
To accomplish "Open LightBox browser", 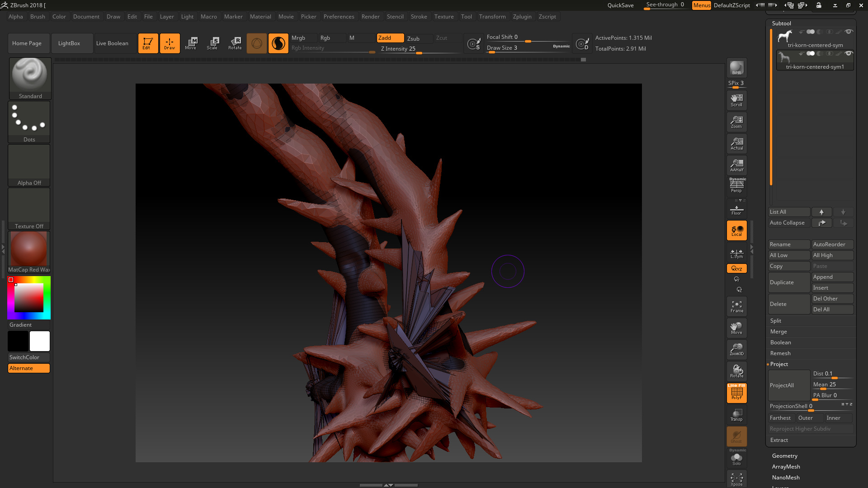I will (x=72, y=43).
